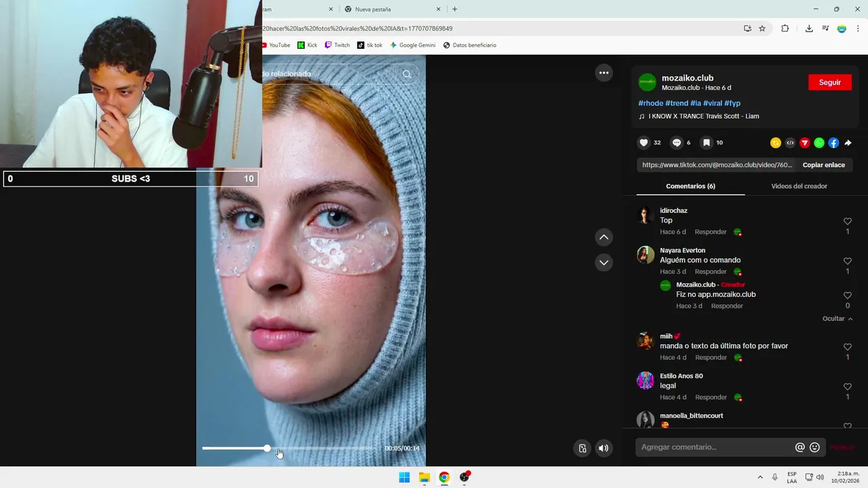Repost the video using yellow repost icon
868x488 pixels.
click(776, 143)
